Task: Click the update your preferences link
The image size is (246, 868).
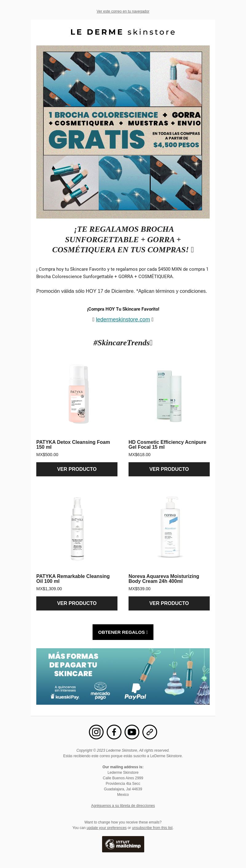Action: (107, 827)
